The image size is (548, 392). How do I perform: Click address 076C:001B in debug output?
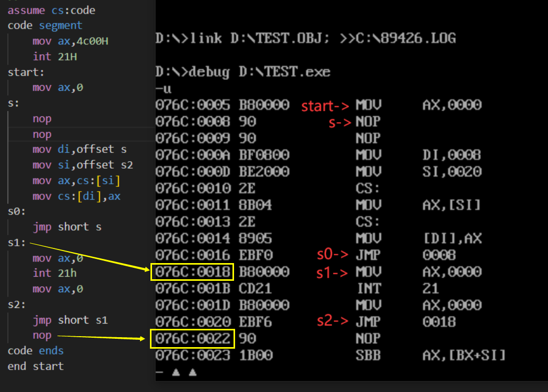tap(193, 289)
